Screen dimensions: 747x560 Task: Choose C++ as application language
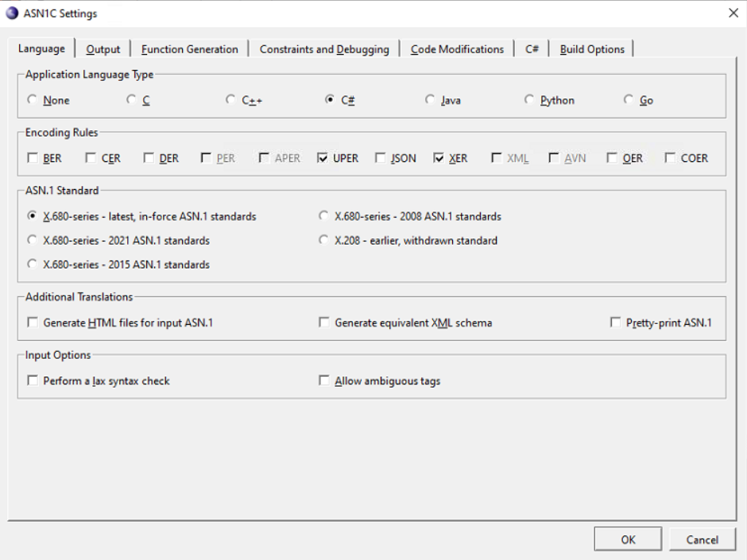point(230,99)
